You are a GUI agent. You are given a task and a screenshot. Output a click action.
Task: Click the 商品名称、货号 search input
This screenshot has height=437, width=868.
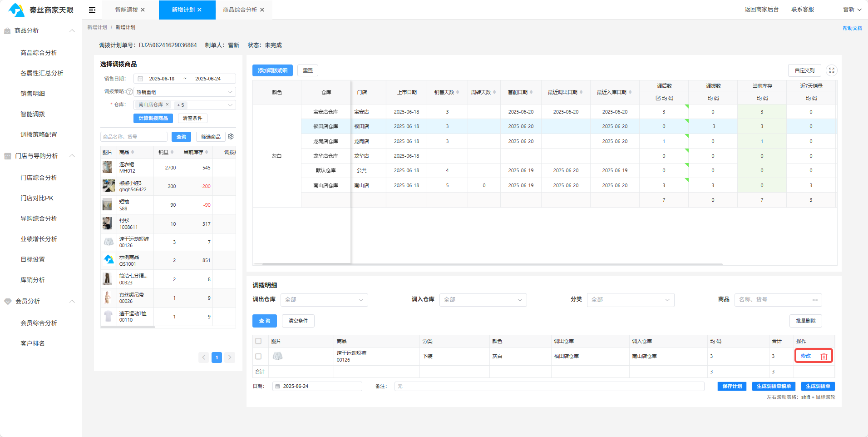click(x=134, y=137)
